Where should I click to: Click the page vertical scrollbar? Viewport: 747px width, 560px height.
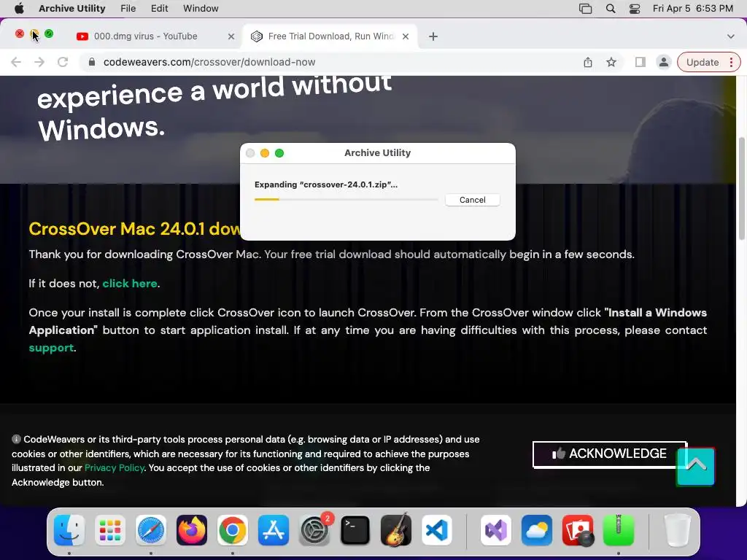(x=742, y=189)
